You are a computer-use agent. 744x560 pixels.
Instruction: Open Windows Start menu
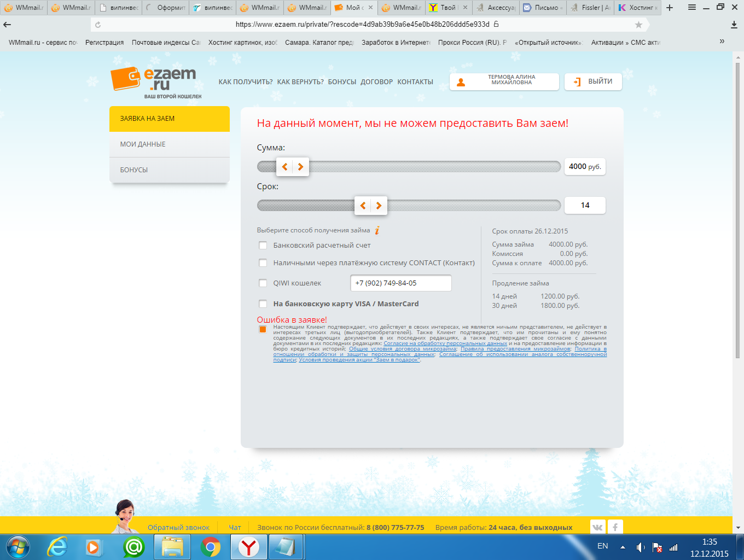(18, 547)
